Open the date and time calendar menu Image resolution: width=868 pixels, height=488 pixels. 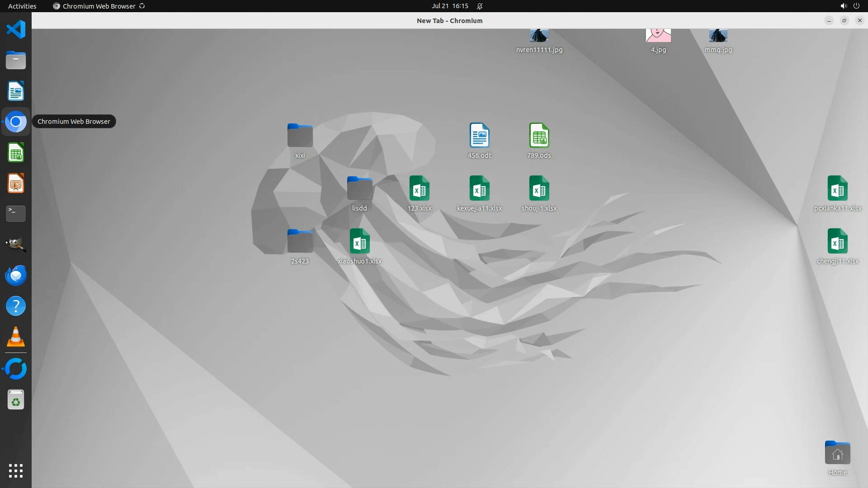pos(449,6)
